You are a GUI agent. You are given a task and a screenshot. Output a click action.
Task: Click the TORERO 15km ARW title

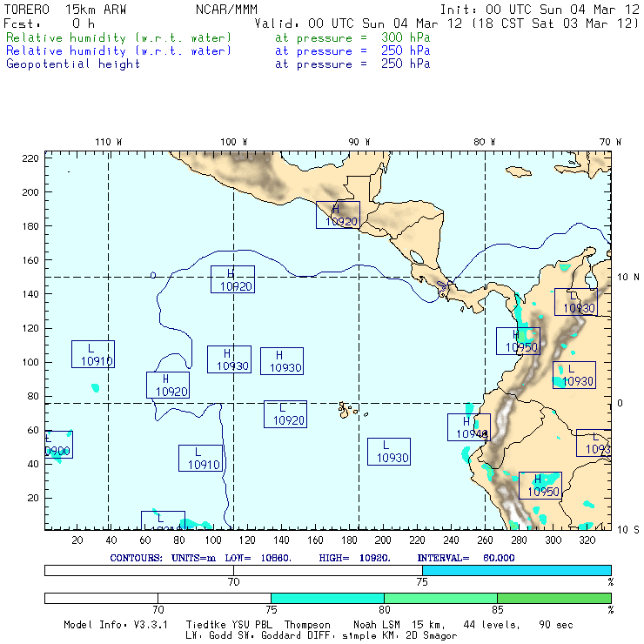(x=66, y=9)
